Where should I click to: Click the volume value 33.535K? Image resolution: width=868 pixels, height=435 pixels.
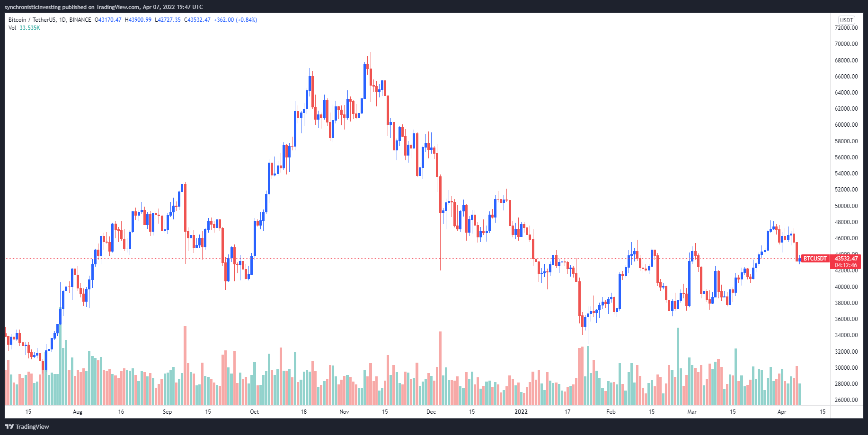[30, 28]
